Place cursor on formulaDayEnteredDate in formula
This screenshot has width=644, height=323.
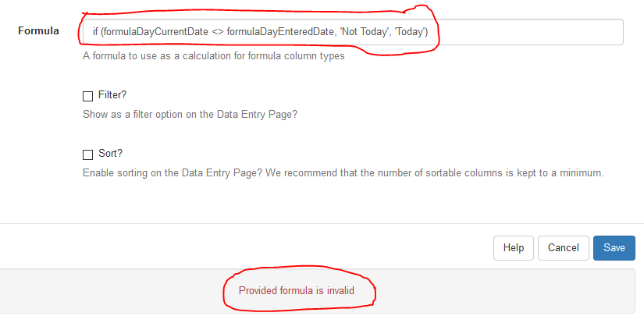coord(280,32)
